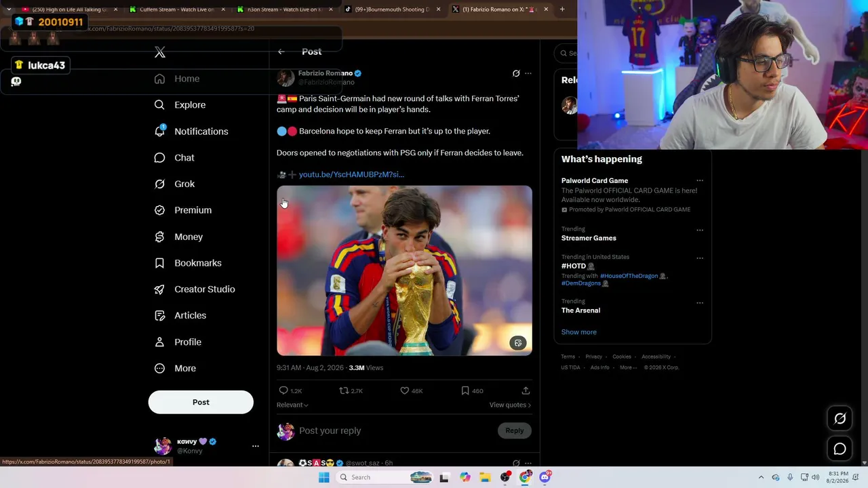The height and width of the screenshot is (488, 868).
Task: Open a new browser tab
Action: pos(562,9)
